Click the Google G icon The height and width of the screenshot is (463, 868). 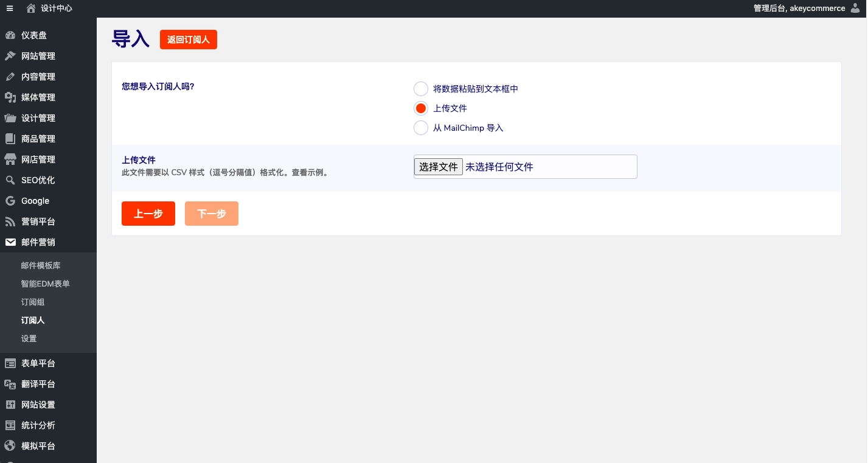point(10,201)
